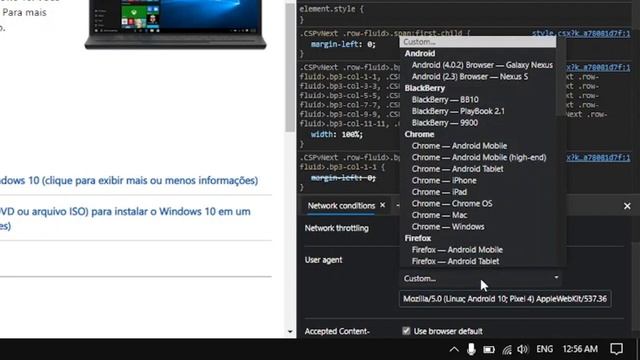
Task: Click the web page vertical scrollbar thumb
Action: tap(290, 67)
